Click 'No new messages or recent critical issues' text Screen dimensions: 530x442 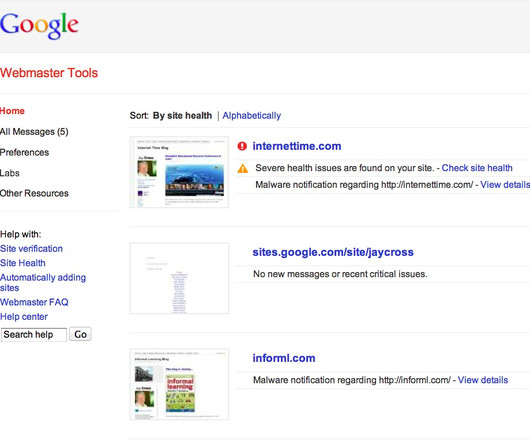coord(340,274)
